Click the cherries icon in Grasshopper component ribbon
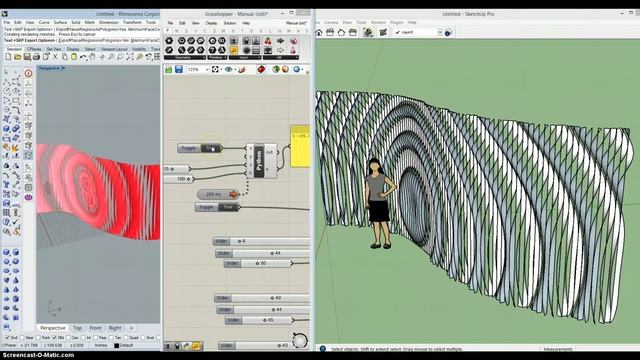Viewport: 640px width, 360px height. tap(268, 41)
